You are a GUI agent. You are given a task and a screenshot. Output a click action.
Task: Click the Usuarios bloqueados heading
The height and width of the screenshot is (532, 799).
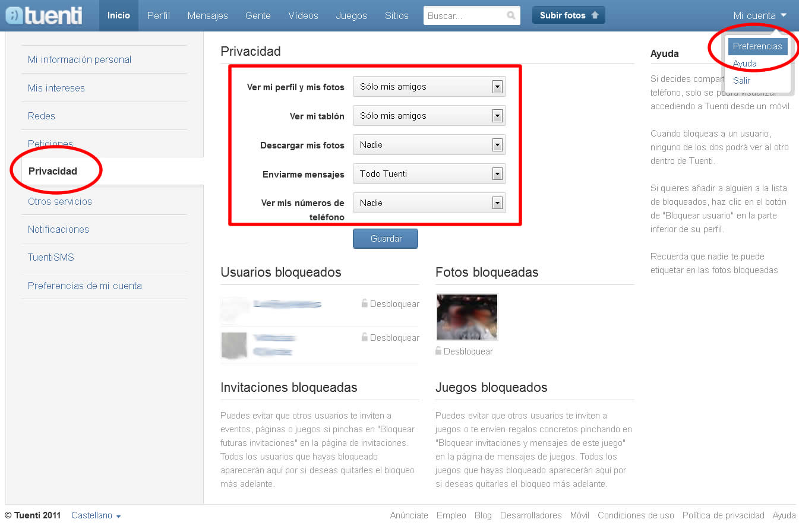pos(281,273)
